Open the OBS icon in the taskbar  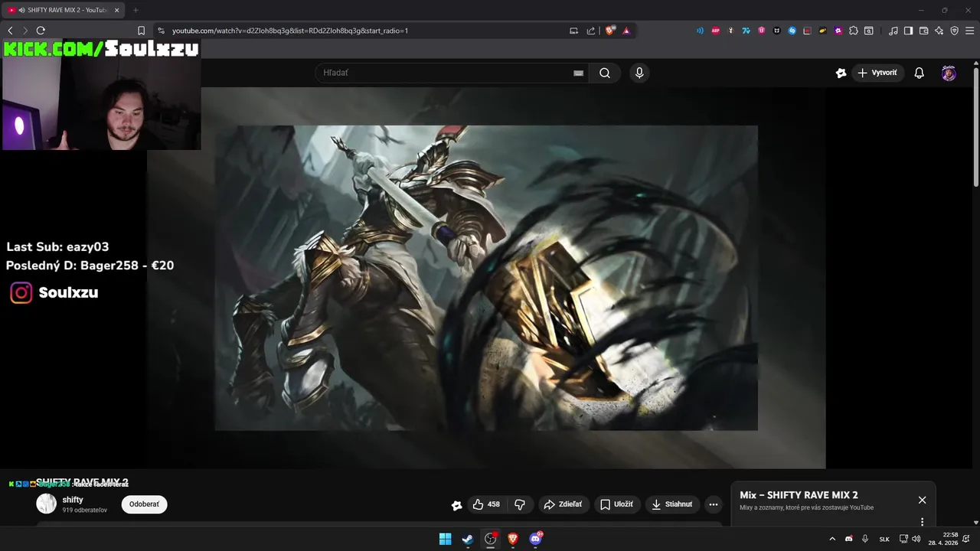pos(491,539)
